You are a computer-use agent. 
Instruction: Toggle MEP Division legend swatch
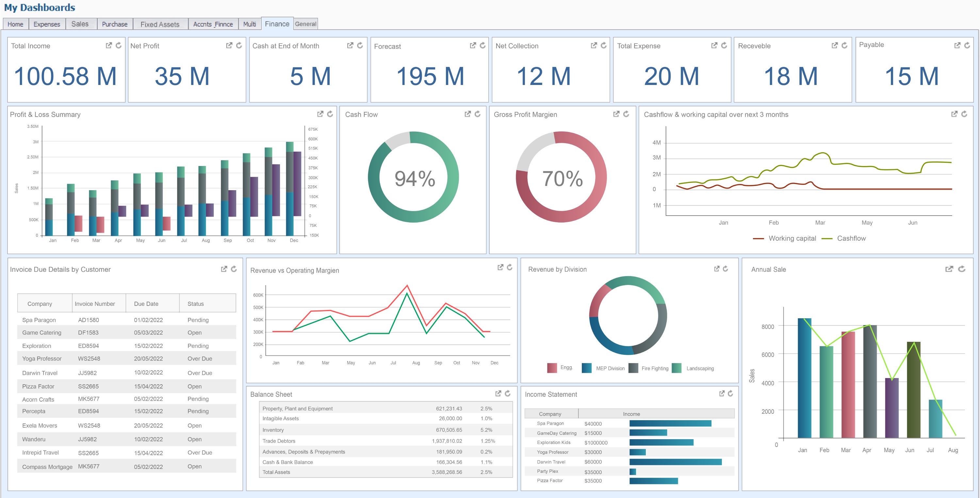[587, 368]
